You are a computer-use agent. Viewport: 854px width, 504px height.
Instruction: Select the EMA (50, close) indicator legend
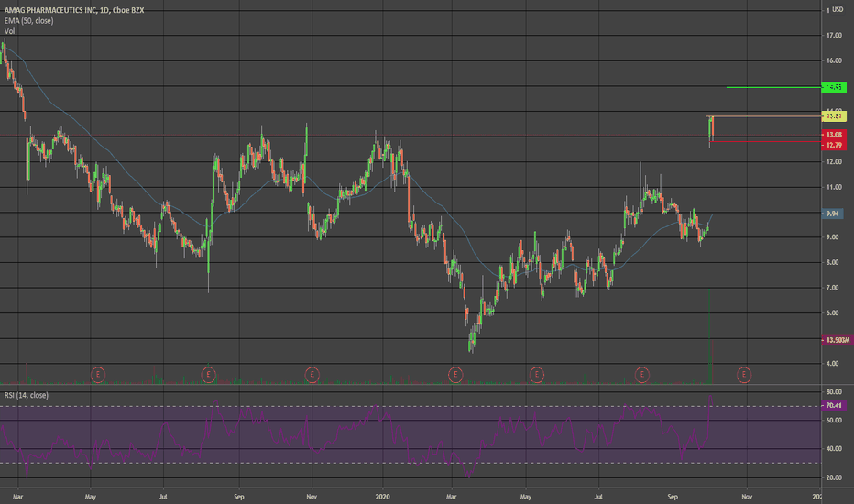click(x=29, y=21)
